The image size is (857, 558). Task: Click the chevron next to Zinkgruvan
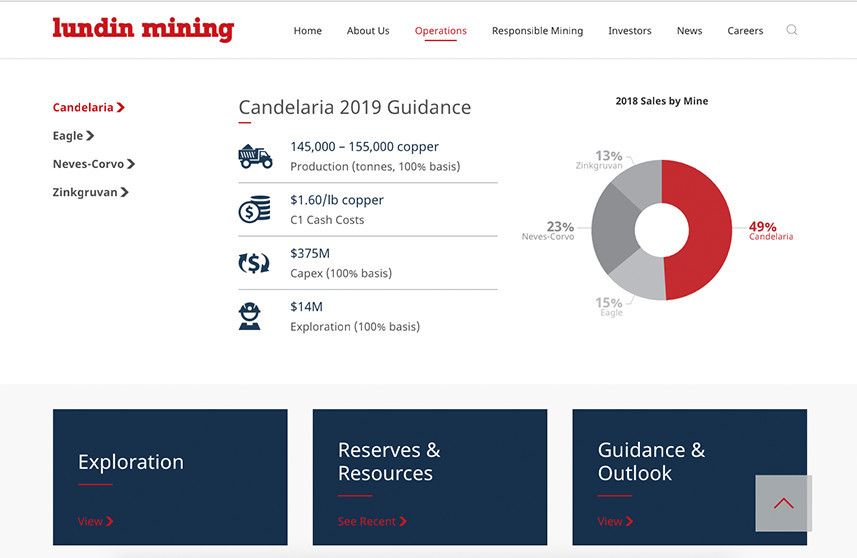pos(124,192)
